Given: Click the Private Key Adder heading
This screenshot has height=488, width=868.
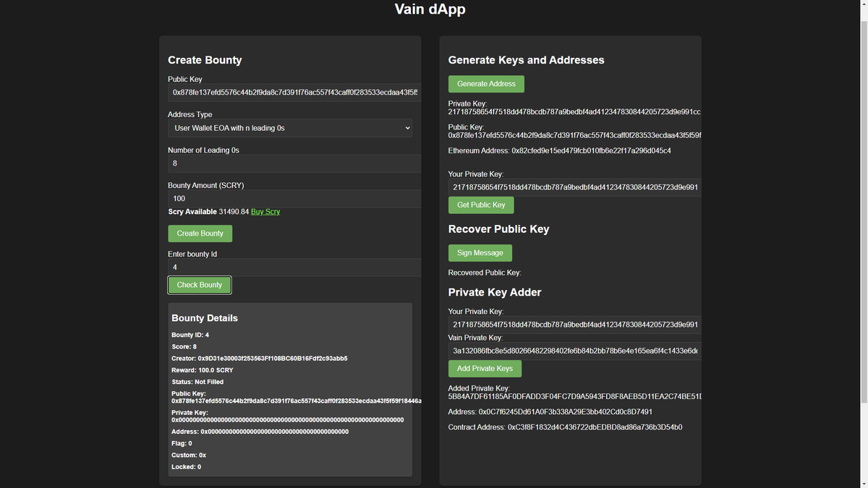Looking at the screenshot, I should (495, 293).
